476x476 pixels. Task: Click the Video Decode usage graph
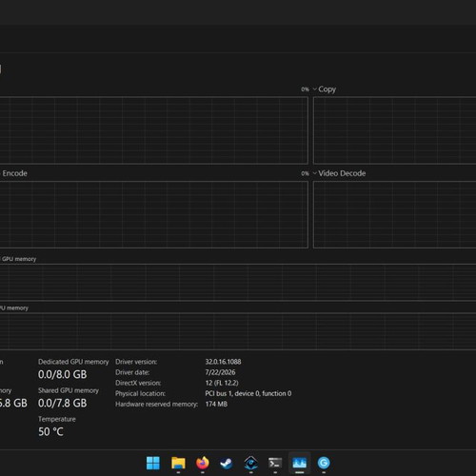[x=394, y=214]
